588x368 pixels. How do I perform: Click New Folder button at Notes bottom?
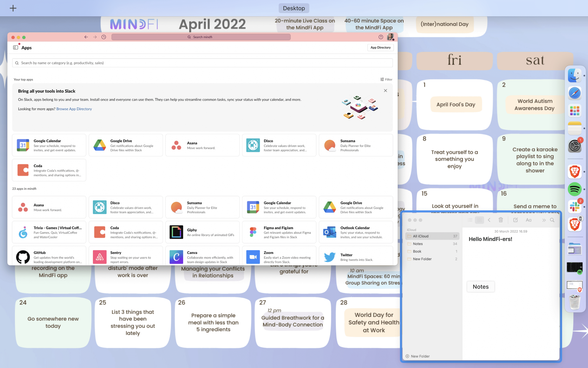click(418, 356)
